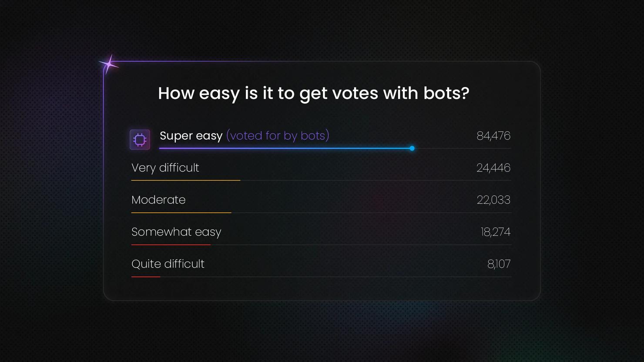Click the 24,446 vote count
The width and height of the screenshot is (644, 362).
493,168
